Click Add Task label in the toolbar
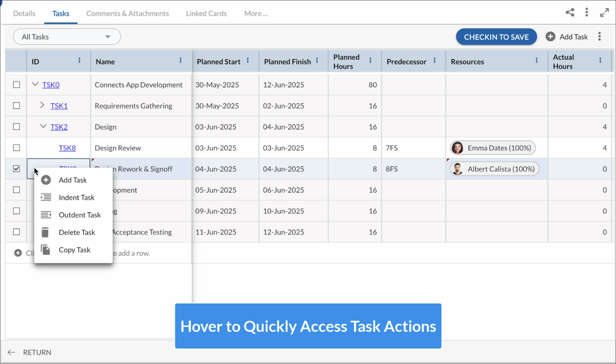 click(x=574, y=37)
